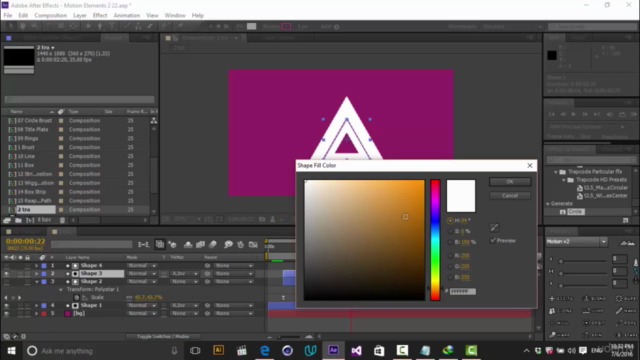Click the delete trash icon in Project panel
640x360 pixels.
coord(62,220)
